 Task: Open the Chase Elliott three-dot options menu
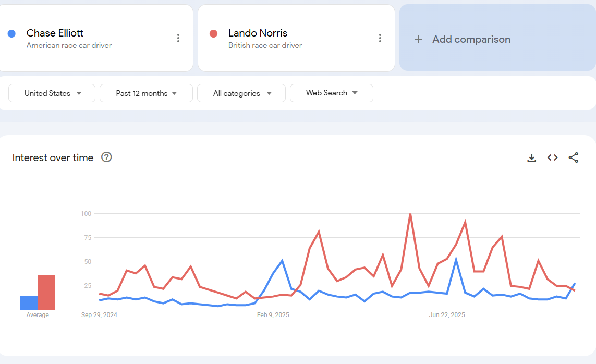178,38
